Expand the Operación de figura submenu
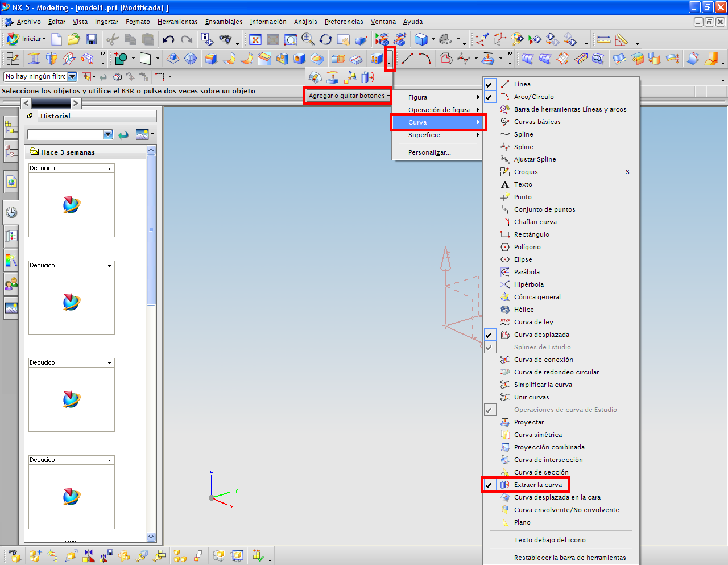This screenshot has height=565, width=728. 437,110
